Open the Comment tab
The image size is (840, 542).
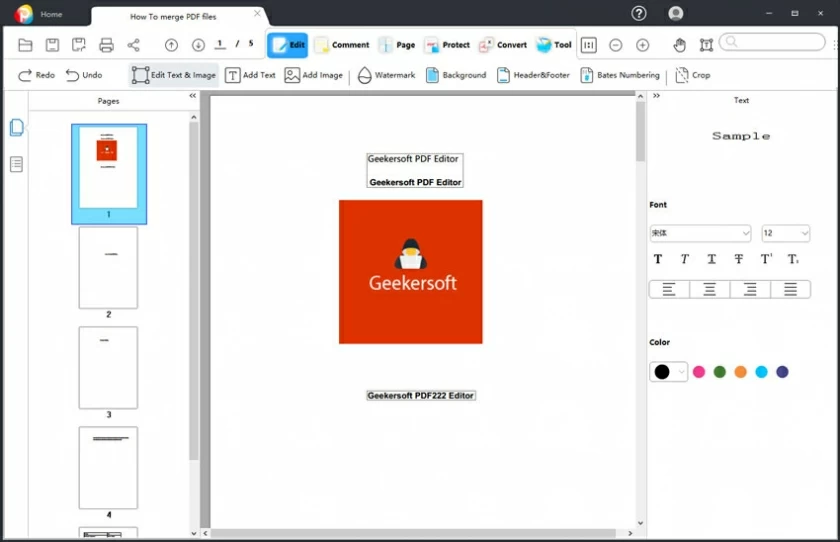point(342,45)
